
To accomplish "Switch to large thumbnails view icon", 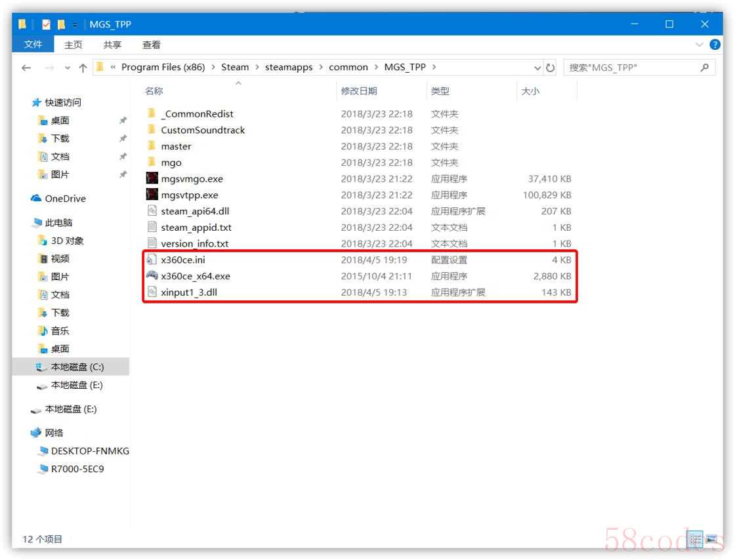I will 711,539.
